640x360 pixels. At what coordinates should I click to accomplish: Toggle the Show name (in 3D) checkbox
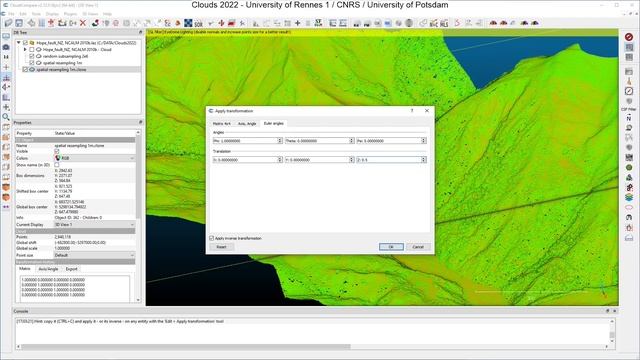pyautogui.click(x=57, y=165)
